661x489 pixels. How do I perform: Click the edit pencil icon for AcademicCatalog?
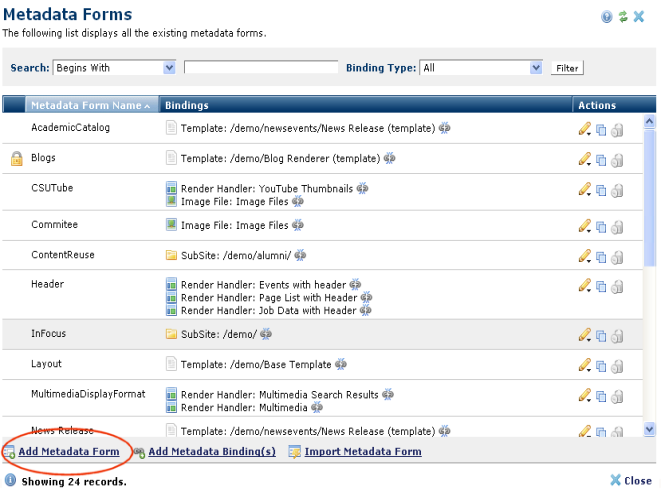(x=584, y=129)
